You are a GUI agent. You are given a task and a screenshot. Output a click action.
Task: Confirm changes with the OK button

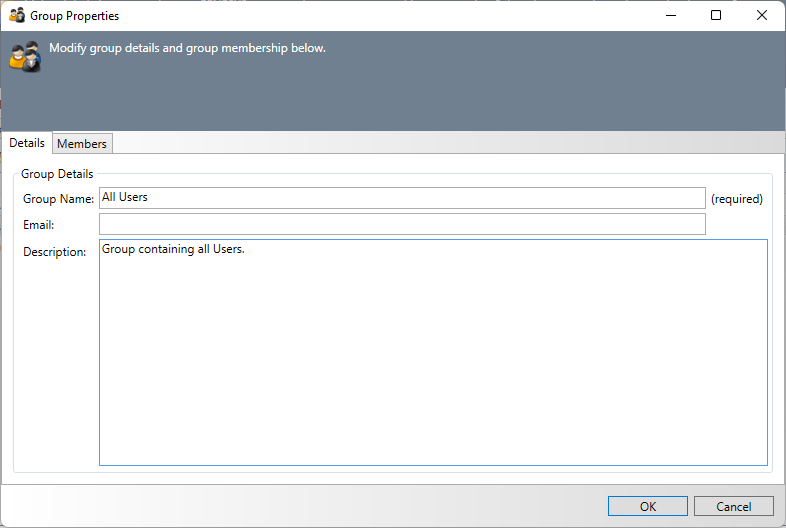[647, 506]
